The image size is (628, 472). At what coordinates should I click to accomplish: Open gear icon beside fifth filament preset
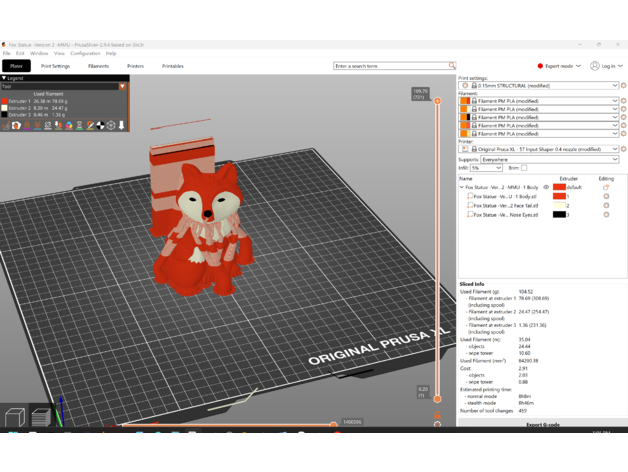click(x=623, y=133)
